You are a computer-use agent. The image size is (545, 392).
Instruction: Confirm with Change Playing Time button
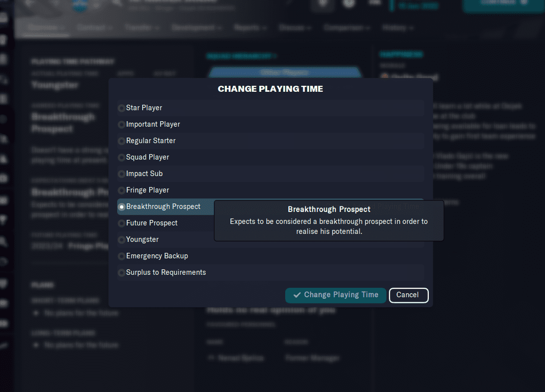click(x=336, y=295)
